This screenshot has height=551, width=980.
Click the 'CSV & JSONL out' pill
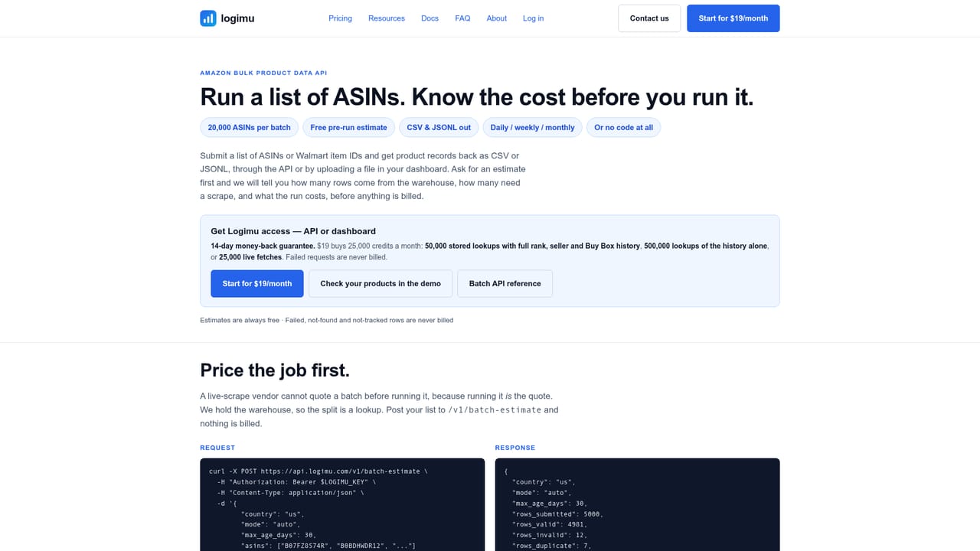point(439,127)
